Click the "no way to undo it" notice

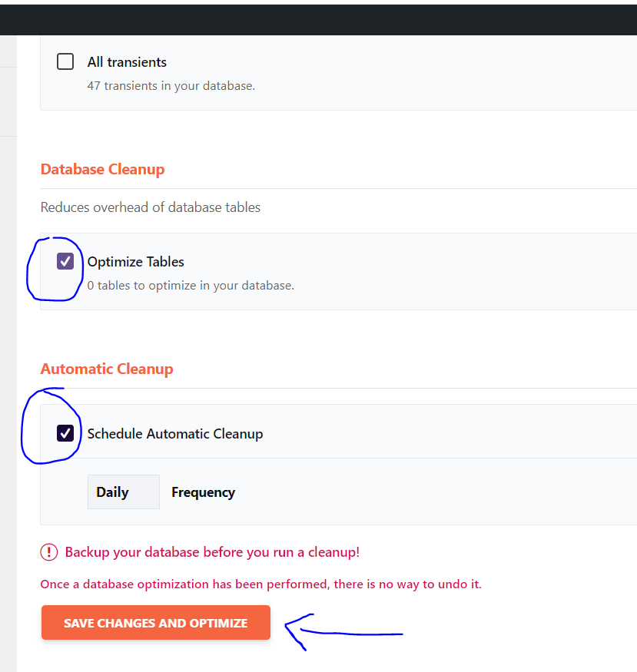point(261,584)
